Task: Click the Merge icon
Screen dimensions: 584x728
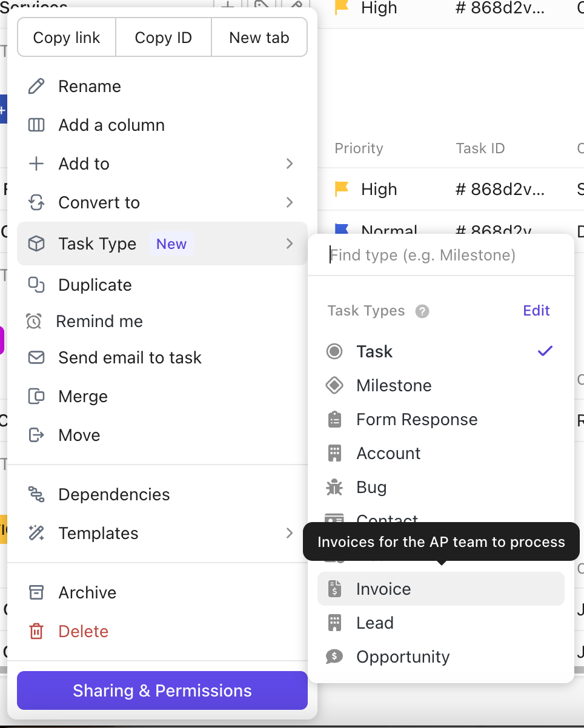Action: pyautogui.click(x=36, y=396)
